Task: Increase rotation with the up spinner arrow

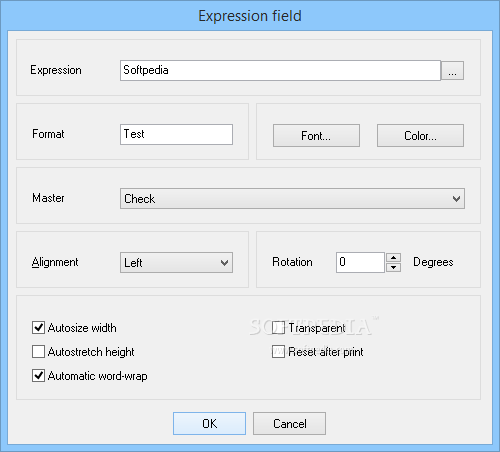Action: [393, 258]
